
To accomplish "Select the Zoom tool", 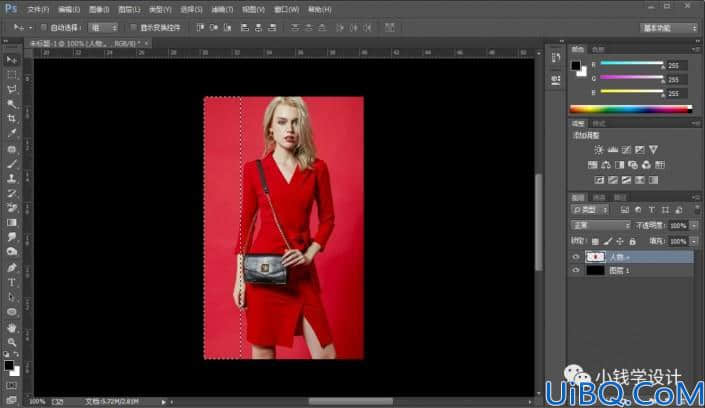I will click(x=12, y=342).
